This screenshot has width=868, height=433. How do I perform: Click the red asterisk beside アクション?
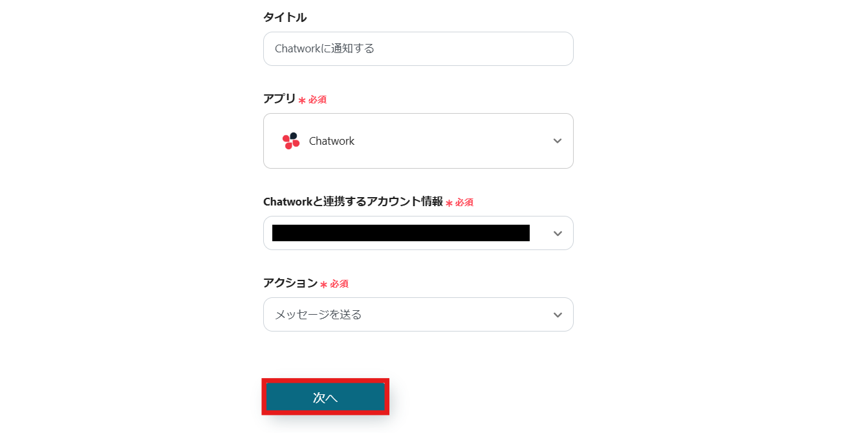click(x=323, y=284)
